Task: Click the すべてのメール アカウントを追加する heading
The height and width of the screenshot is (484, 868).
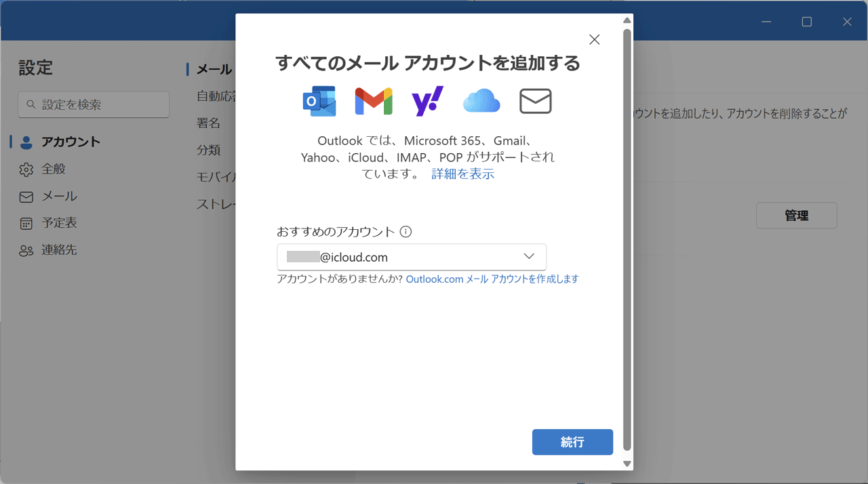Action: [428, 64]
